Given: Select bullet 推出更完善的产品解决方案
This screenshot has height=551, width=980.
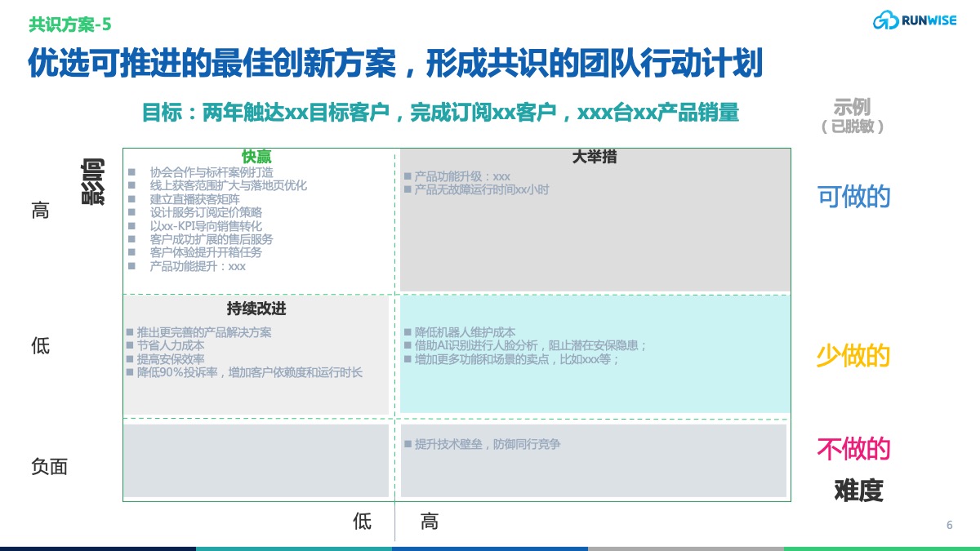Looking at the screenshot, I should point(204,333).
